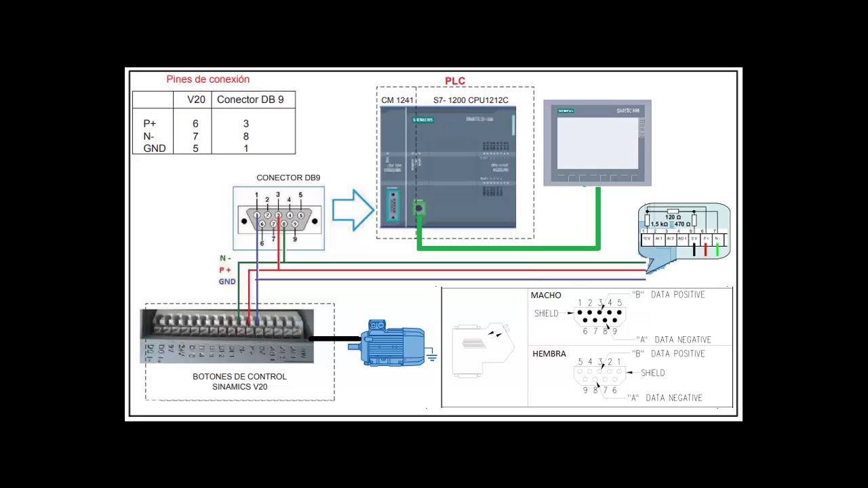Click the '470 Ω' resistor label
The width and height of the screenshot is (868, 488).
[x=682, y=224]
